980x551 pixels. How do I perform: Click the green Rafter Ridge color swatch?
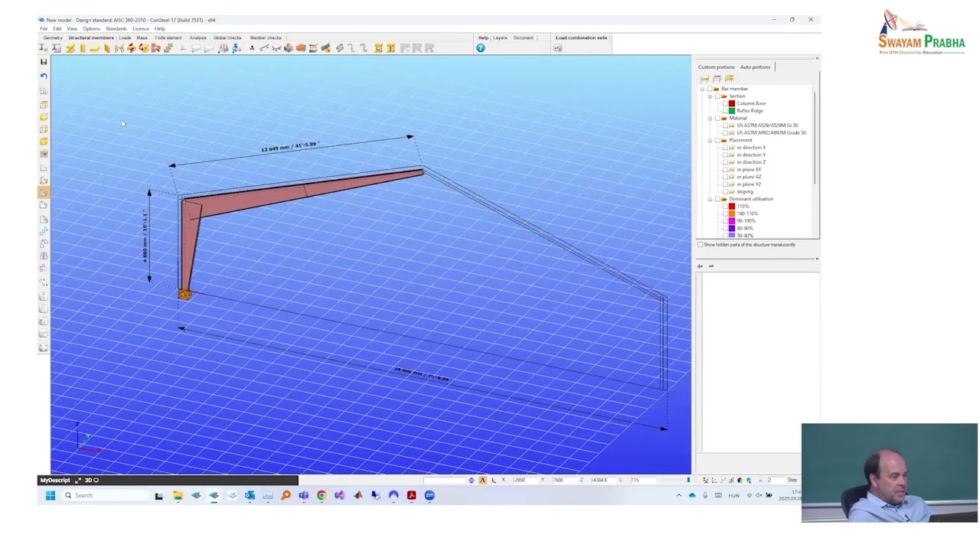(x=732, y=111)
